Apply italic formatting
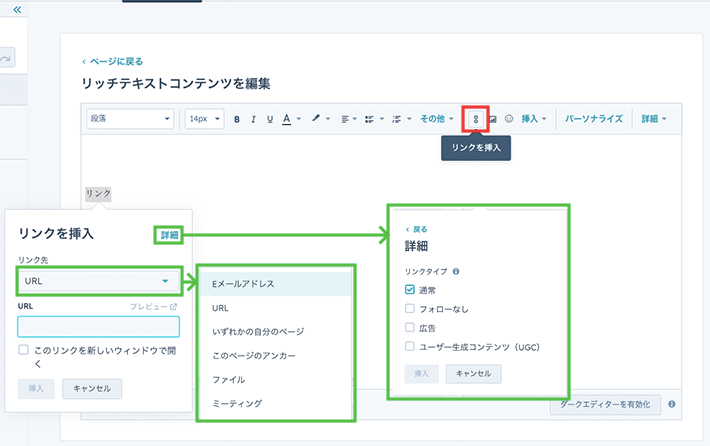 coord(254,119)
